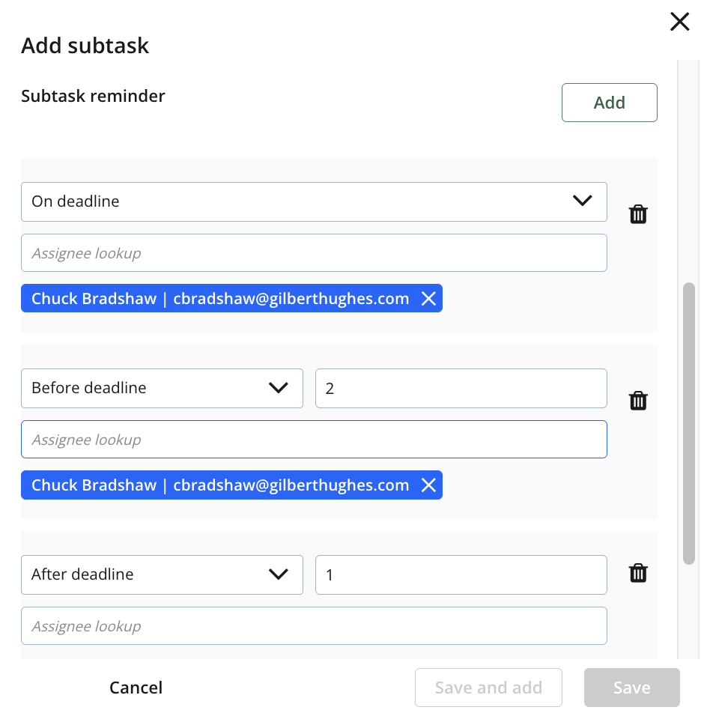
Task: Click the After deadline days field showing 1
Action: tap(461, 574)
